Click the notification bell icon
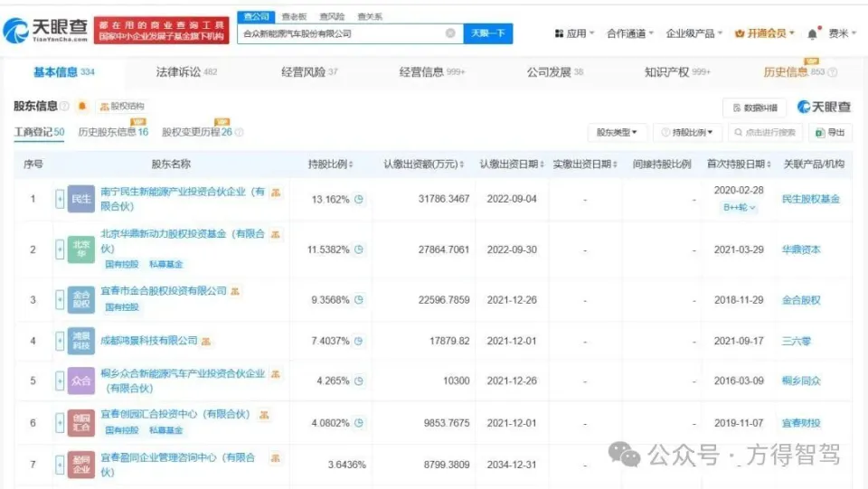Image resolution: width=868 pixels, height=489 pixels. [812, 34]
